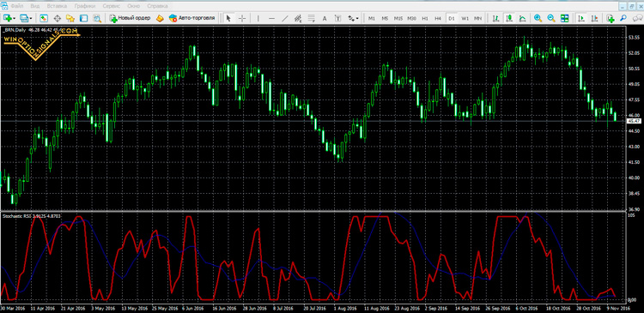644x313 pixels.
Task: Open the Terminal panel icon
Action: point(84,19)
